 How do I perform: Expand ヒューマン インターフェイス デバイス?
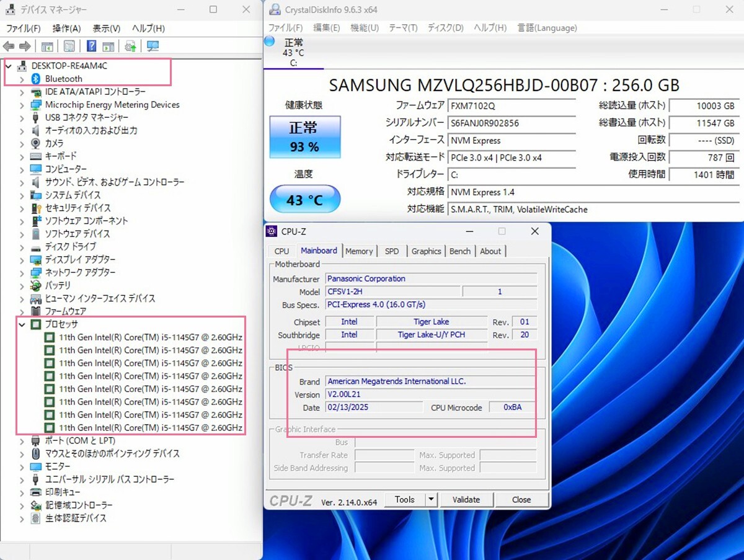pos(22,298)
